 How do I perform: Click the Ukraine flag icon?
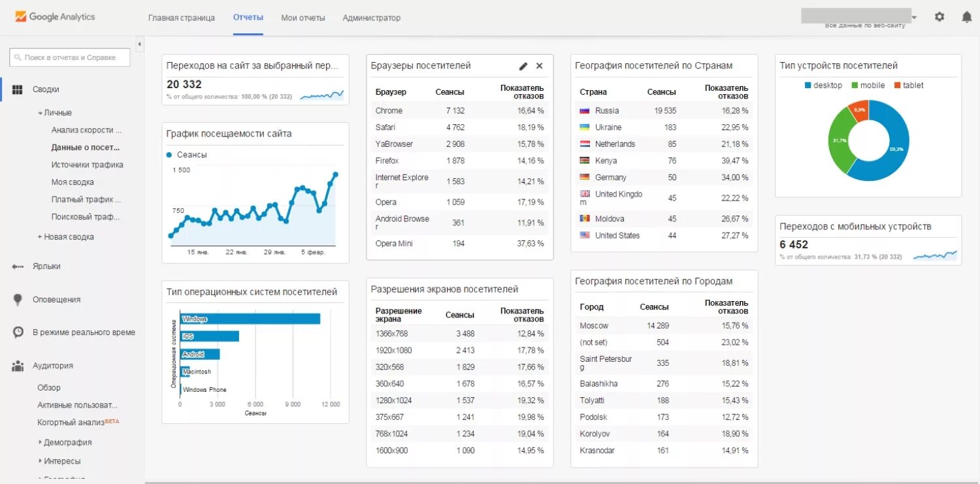[585, 127]
